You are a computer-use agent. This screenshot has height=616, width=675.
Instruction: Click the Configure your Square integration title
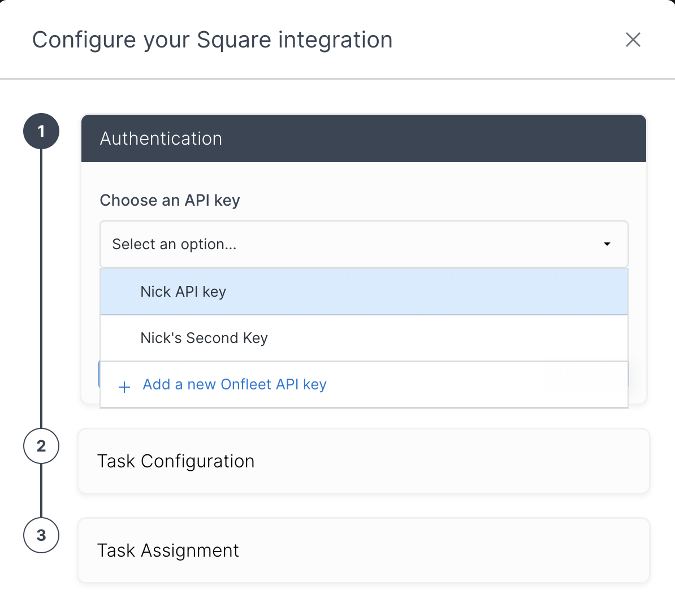pyautogui.click(x=212, y=40)
